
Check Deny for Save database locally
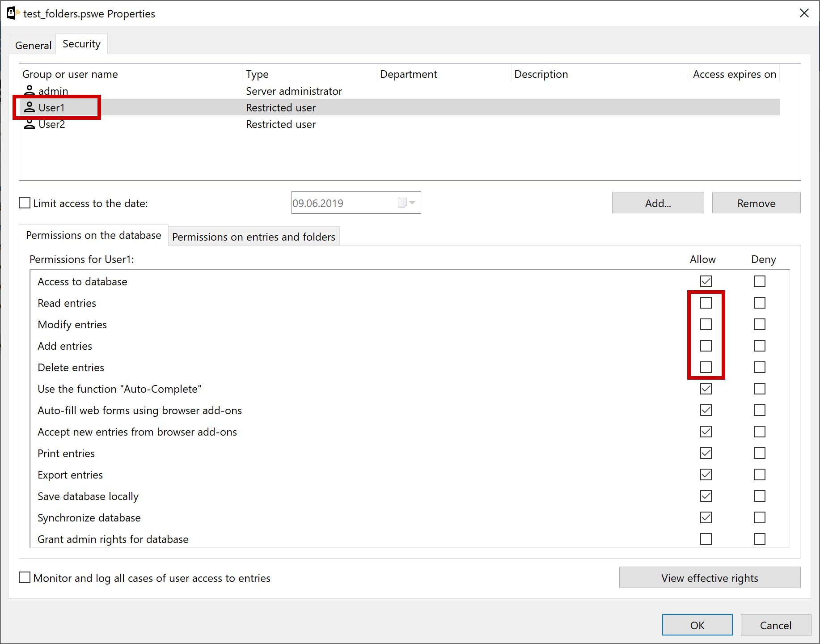[760, 496]
